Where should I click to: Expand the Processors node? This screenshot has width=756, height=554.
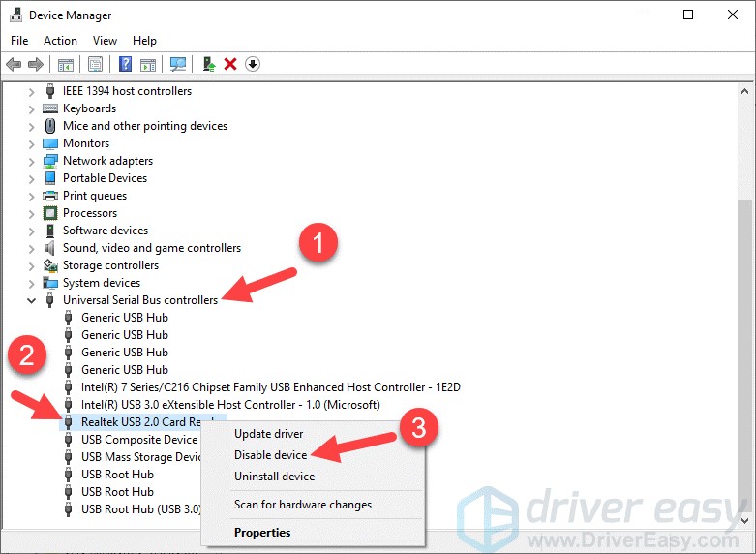31,213
